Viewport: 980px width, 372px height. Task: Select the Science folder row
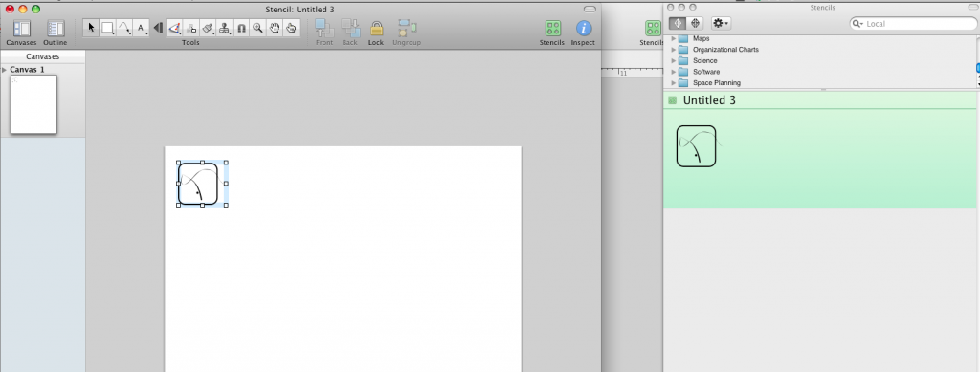(x=819, y=60)
